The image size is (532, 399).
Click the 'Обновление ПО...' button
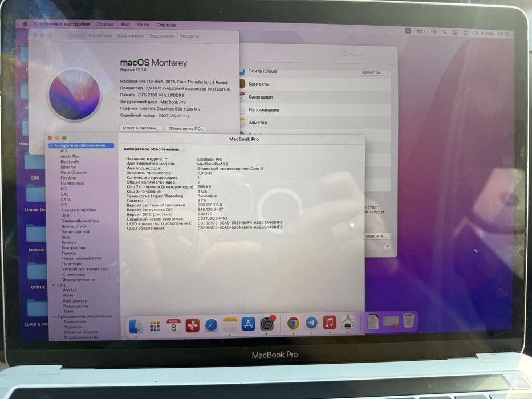(186, 129)
